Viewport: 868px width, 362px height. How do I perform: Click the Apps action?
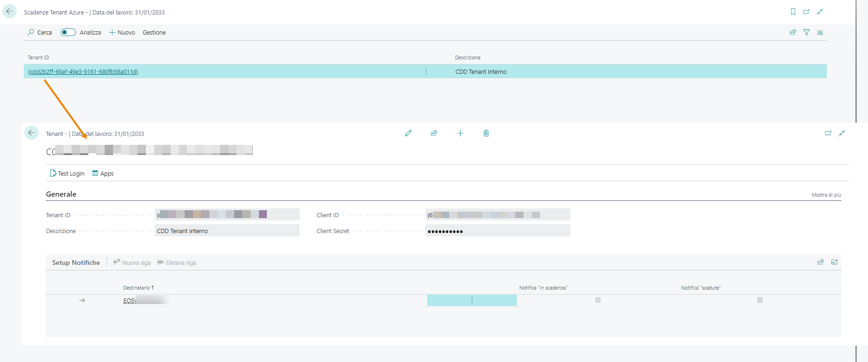(x=103, y=173)
